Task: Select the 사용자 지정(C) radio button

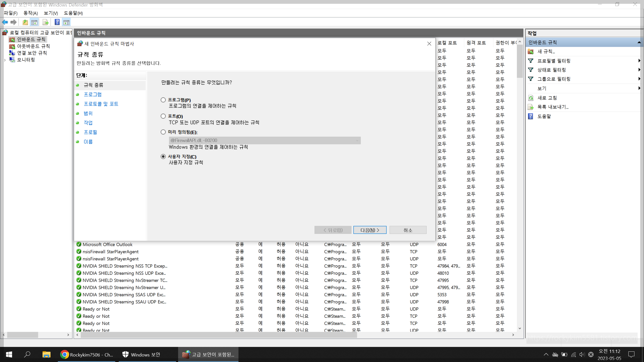Action: (163, 156)
